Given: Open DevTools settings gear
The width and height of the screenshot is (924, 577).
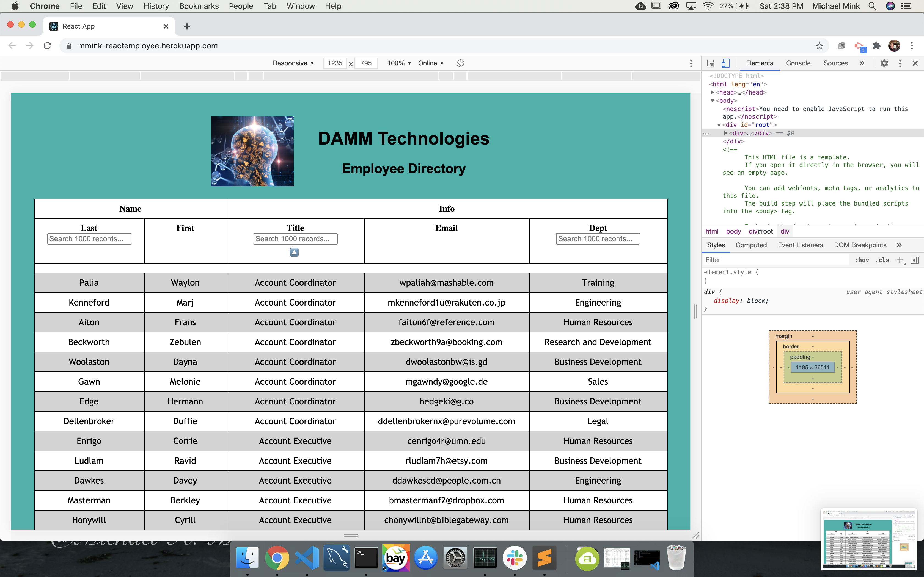Looking at the screenshot, I should (x=884, y=63).
